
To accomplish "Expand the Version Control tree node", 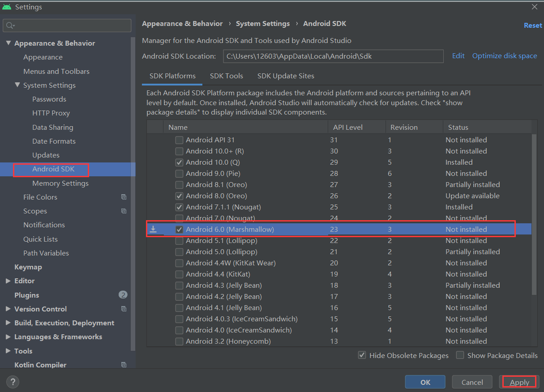I will point(8,309).
